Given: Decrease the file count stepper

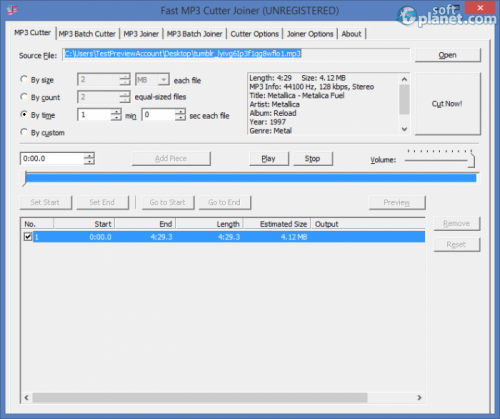Looking at the screenshot, I should click(x=125, y=100).
